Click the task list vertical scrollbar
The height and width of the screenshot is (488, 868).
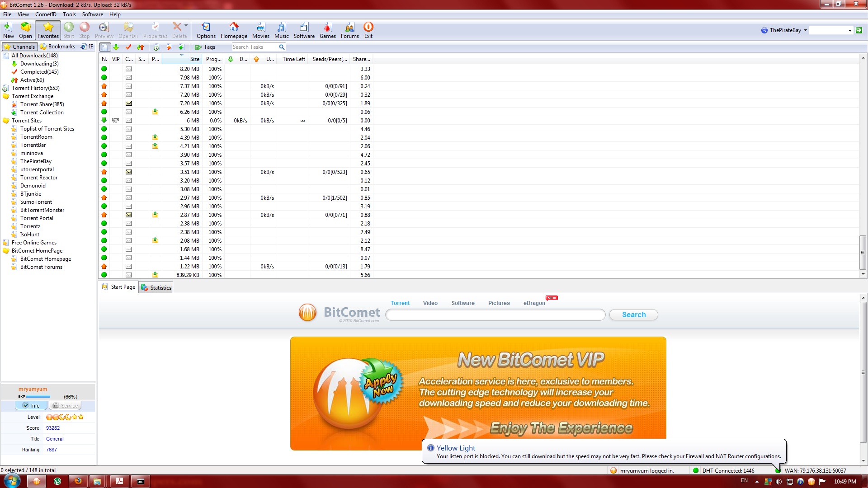click(x=863, y=252)
